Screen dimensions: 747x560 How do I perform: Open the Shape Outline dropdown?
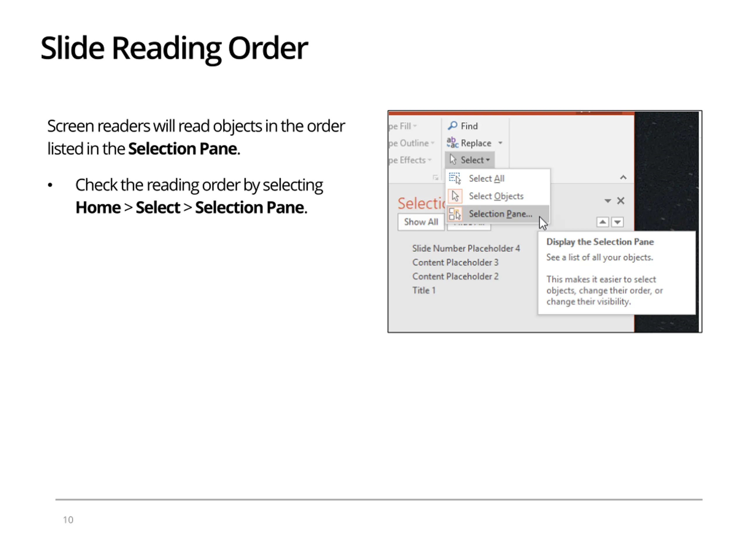pyautogui.click(x=412, y=143)
